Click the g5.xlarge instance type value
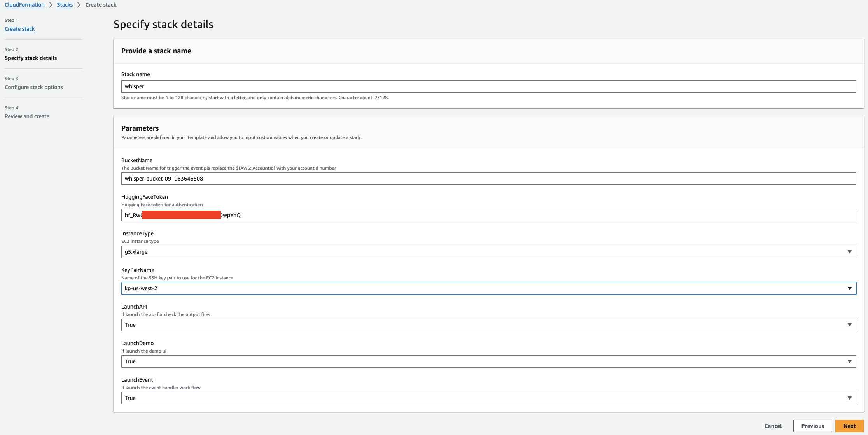 coord(136,252)
